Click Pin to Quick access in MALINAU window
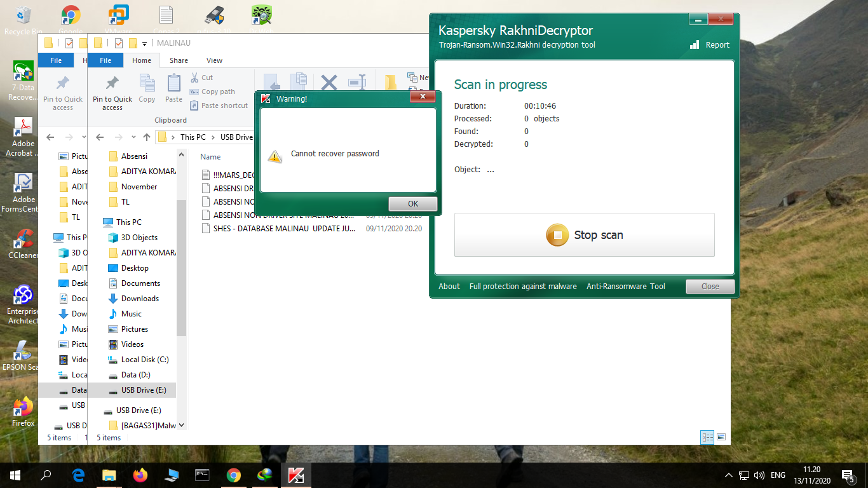Image resolution: width=868 pixels, height=488 pixels. [112, 93]
